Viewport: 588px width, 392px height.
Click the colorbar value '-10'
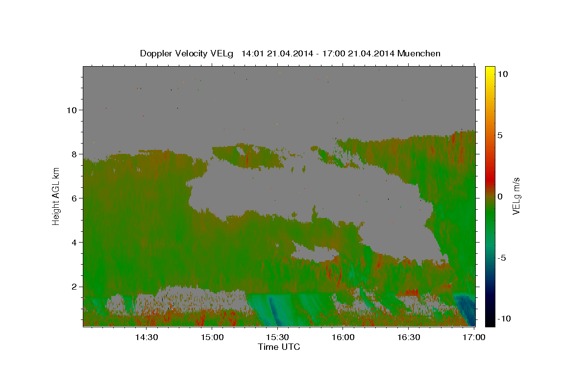(503, 318)
